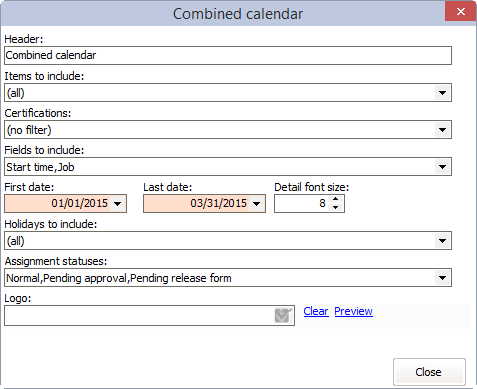
Task: Open the Last date calendar picker
Action: click(x=256, y=204)
